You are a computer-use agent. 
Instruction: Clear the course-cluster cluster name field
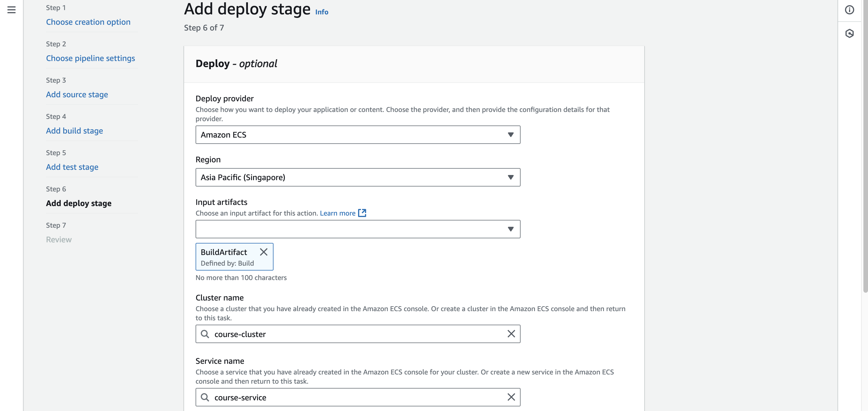point(511,334)
